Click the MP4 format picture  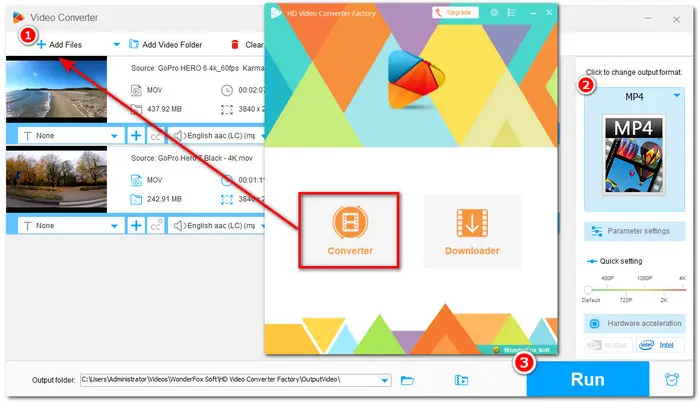tap(634, 155)
